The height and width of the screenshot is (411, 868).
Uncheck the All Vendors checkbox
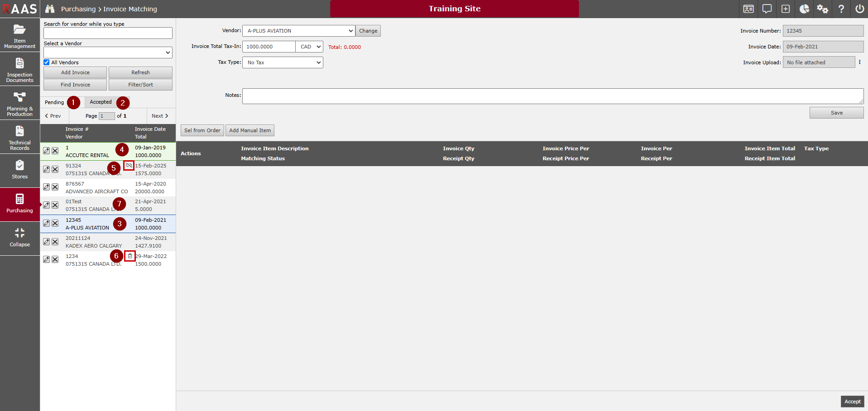(x=47, y=62)
